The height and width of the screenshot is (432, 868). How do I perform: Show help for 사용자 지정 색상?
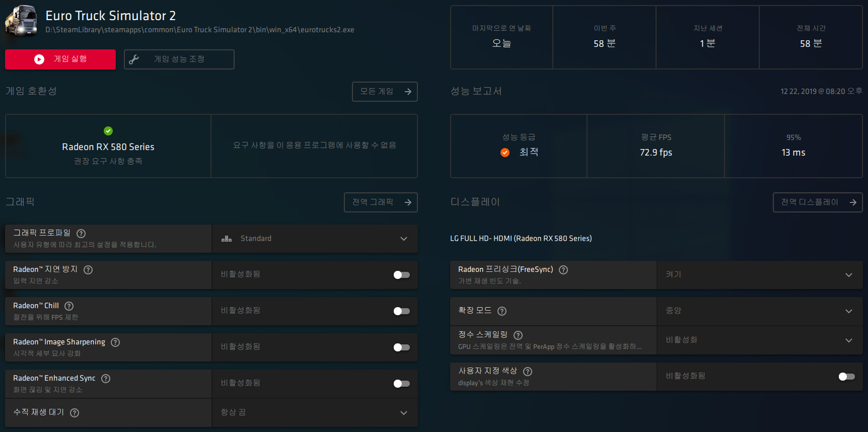pyautogui.click(x=528, y=372)
